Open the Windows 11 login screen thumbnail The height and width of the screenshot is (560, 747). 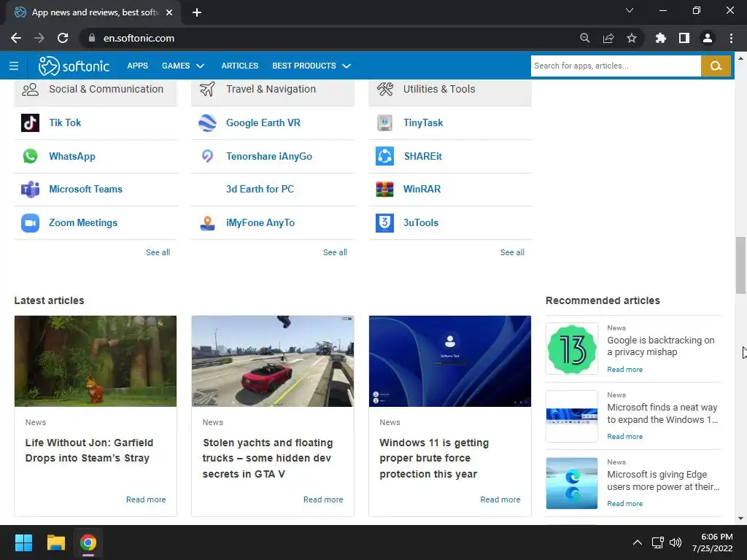(x=449, y=361)
